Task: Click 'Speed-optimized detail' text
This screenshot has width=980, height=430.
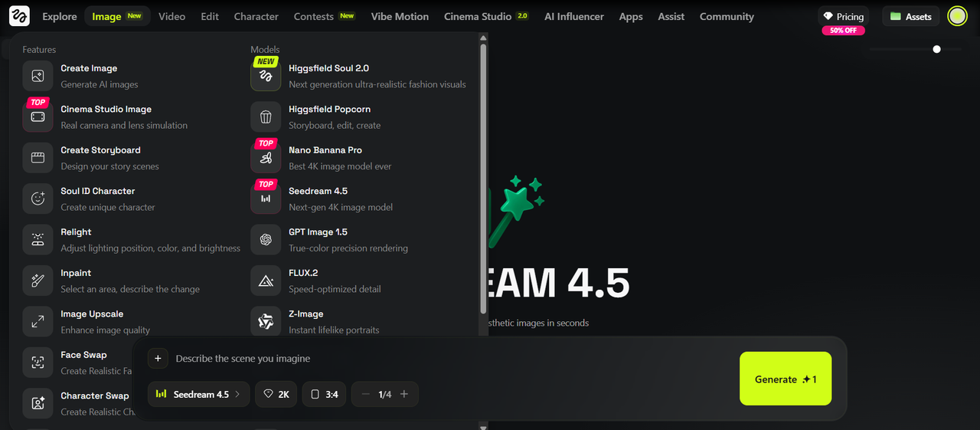Action: (x=335, y=289)
